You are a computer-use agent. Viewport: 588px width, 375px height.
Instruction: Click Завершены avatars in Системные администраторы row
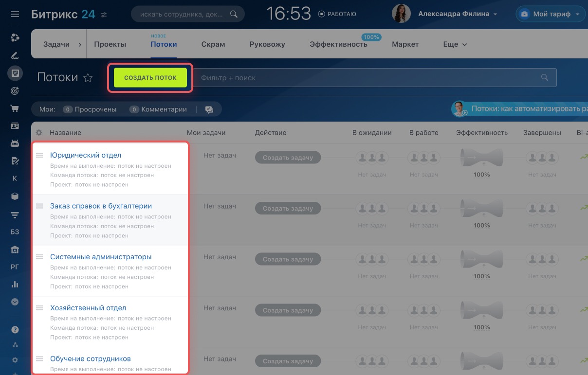[x=542, y=259]
